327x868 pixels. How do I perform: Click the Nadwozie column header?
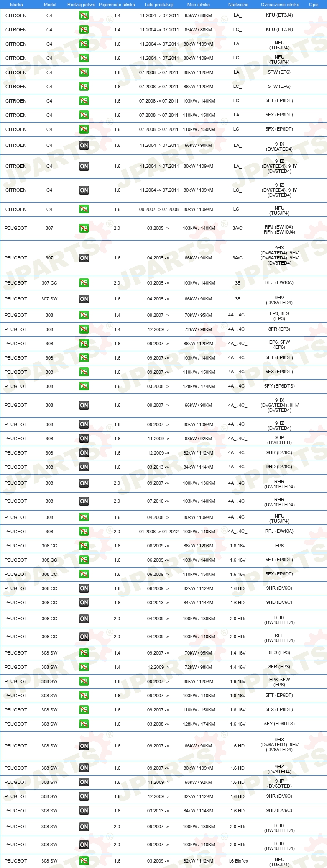(238, 5)
